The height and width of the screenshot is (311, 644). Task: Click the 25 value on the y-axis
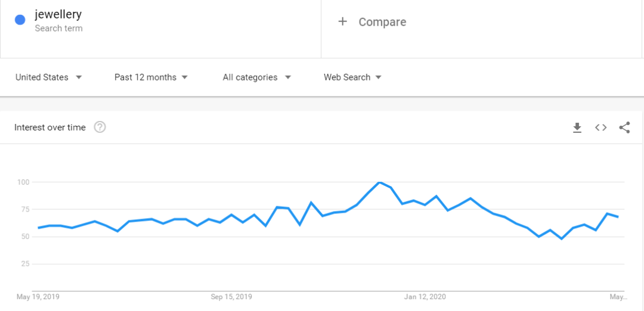coord(25,264)
